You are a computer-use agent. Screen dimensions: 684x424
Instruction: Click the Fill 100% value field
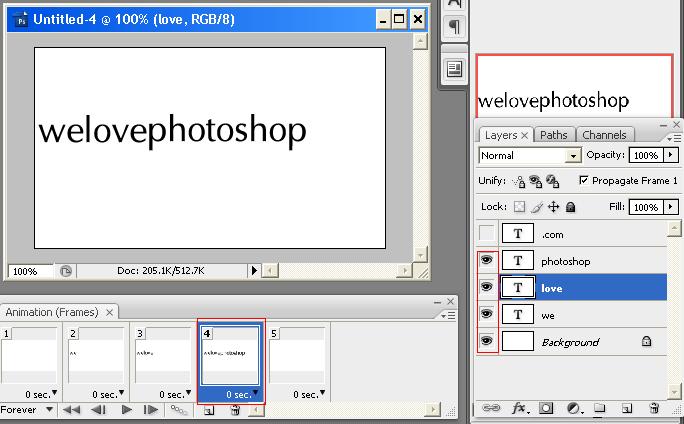click(x=646, y=207)
